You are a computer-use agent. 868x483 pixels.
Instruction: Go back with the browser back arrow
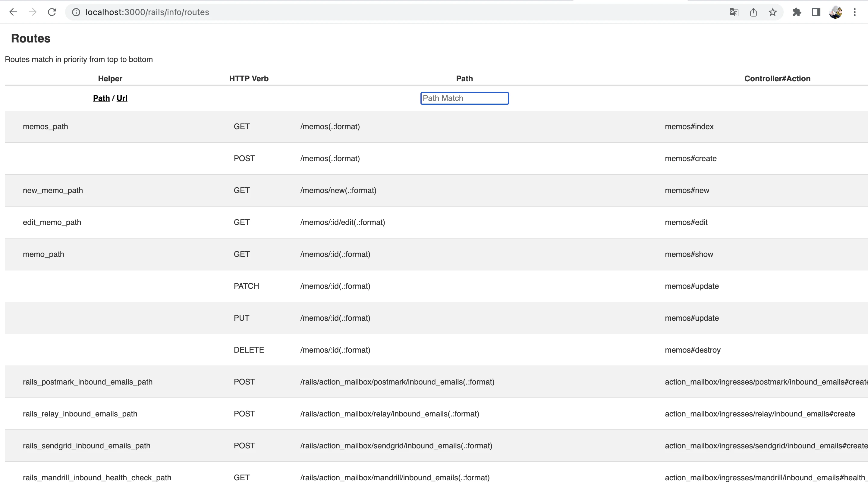(x=13, y=12)
